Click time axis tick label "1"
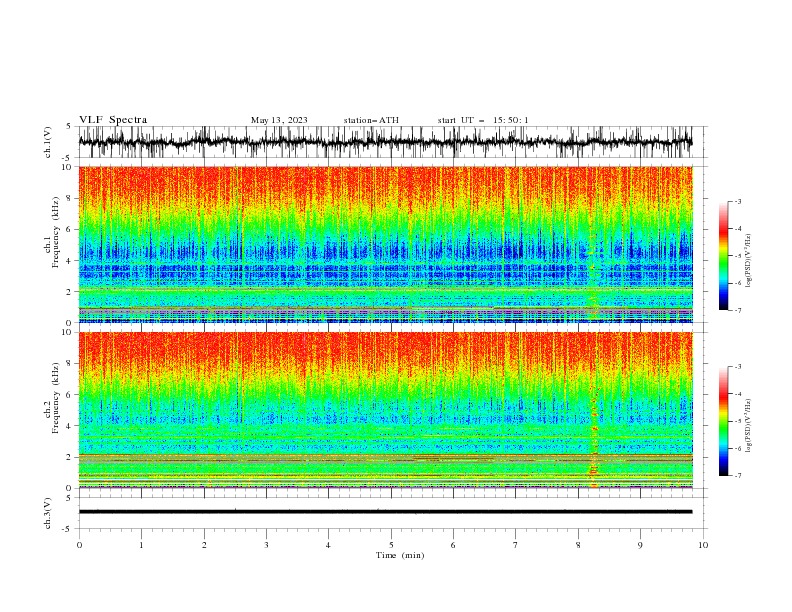792x612 pixels. click(141, 545)
